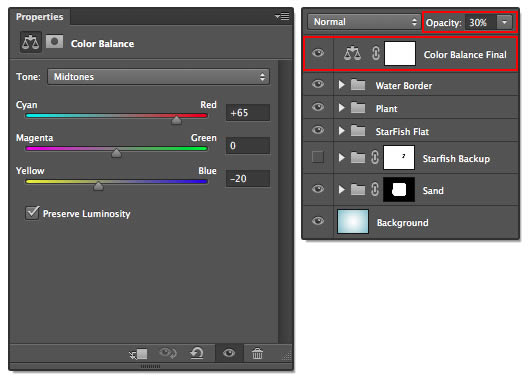The height and width of the screenshot is (380, 530).
Task: Click the Properties panel vertical scrollbar
Action: tap(285, 202)
